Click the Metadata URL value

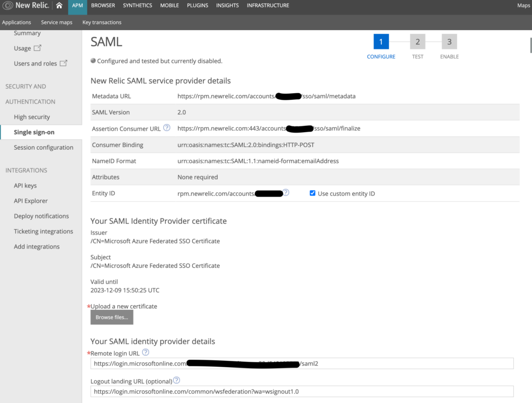267,96
